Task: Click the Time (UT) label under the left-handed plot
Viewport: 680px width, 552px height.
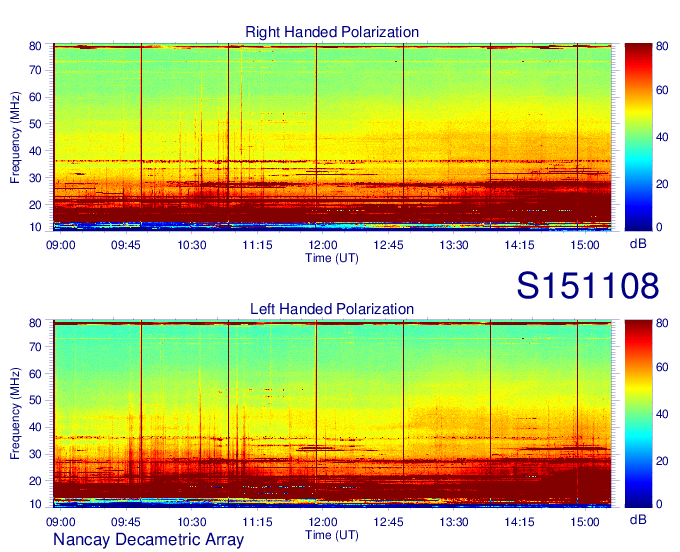Action: 332,535
